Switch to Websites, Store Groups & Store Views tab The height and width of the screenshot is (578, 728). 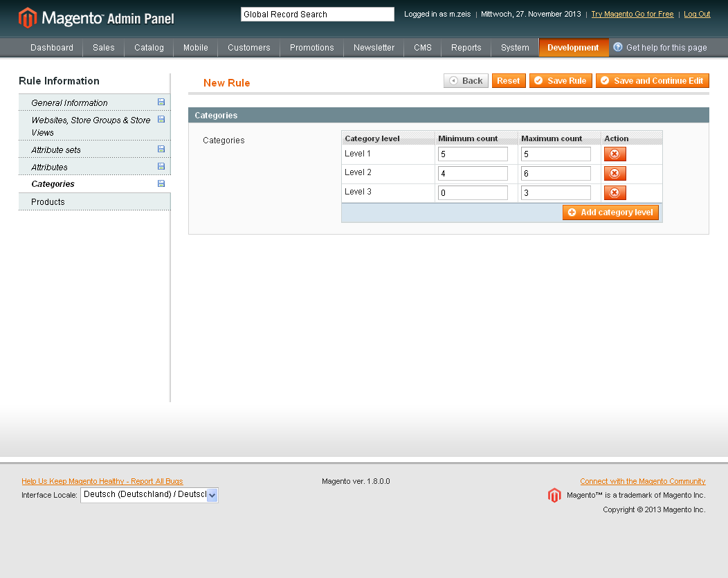tap(95, 126)
